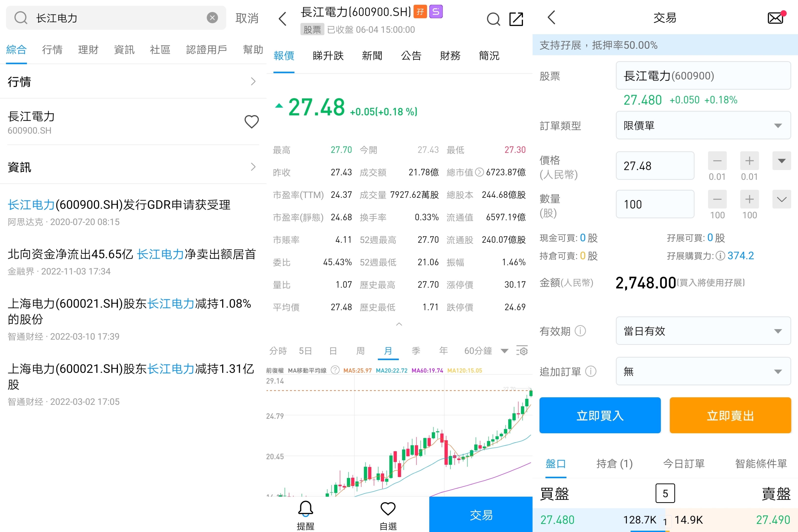Open the 60分鐘 chart interval dropdown
The width and height of the screenshot is (798, 532).
click(x=486, y=351)
